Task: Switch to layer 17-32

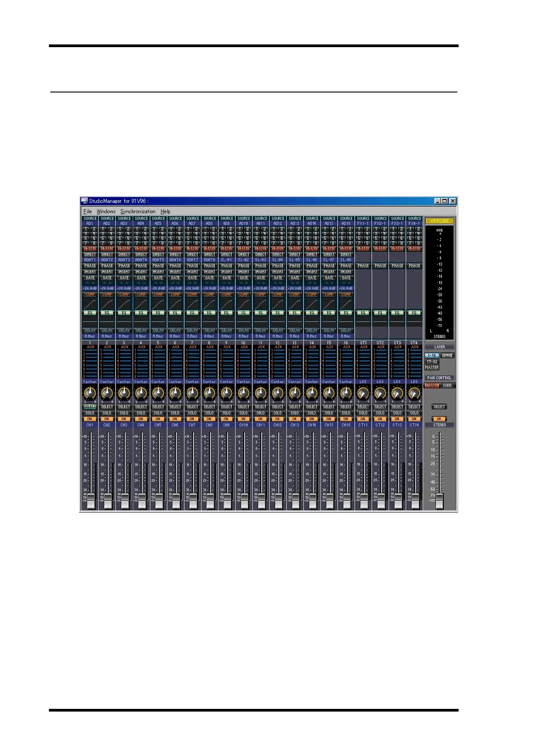Action: (432, 361)
